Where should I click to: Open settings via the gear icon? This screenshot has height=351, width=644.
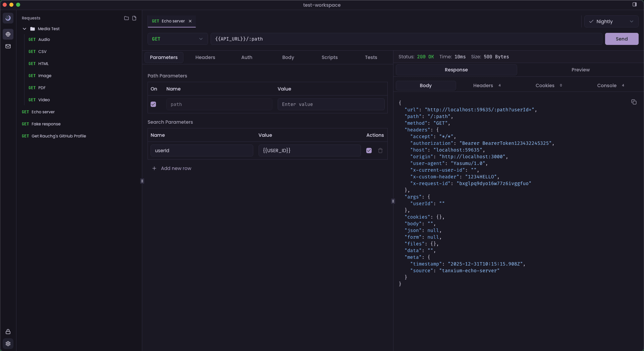pyautogui.click(x=8, y=344)
